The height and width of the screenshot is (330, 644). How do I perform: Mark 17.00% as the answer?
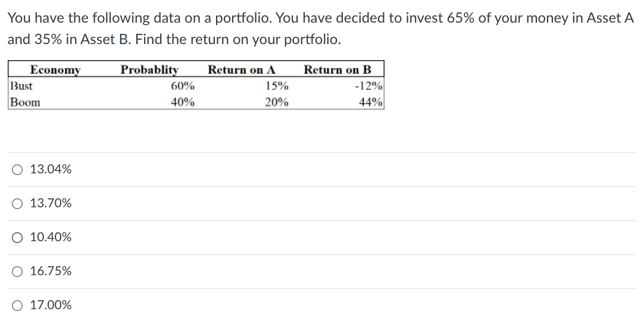(17, 306)
